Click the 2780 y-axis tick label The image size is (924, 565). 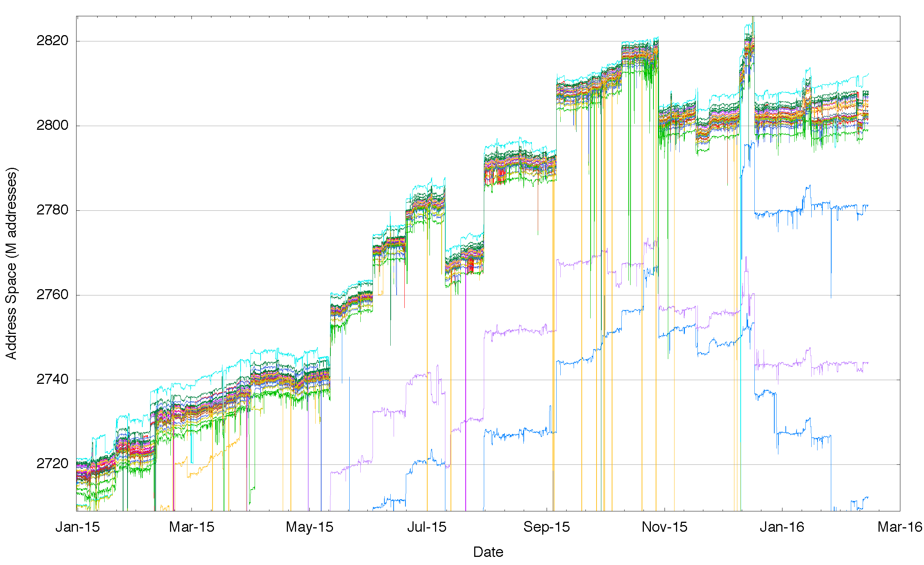pyautogui.click(x=52, y=210)
